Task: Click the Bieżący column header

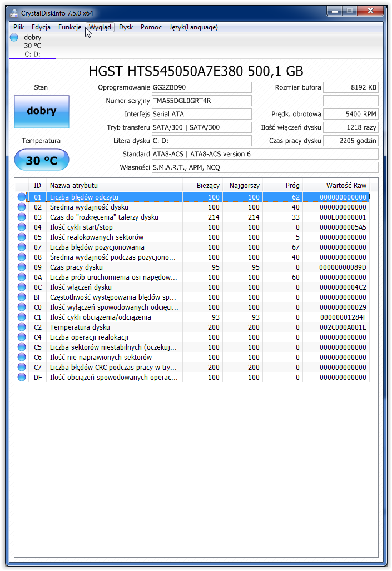Action: click(x=202, y=185)
